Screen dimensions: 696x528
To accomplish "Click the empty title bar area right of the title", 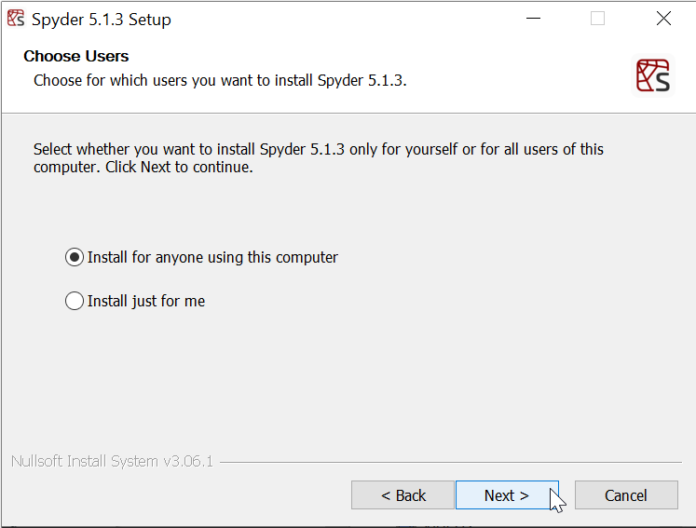I will 350,19.
